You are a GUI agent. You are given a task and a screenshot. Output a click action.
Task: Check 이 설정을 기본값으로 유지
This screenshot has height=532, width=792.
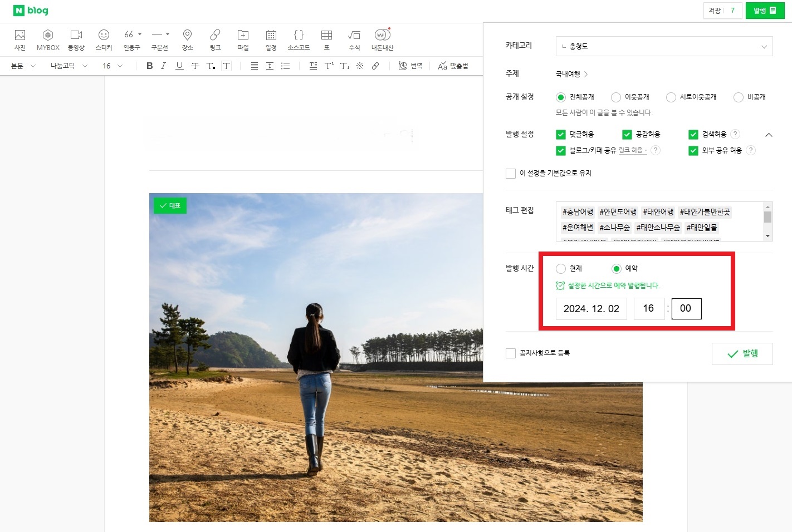[511, 174]
